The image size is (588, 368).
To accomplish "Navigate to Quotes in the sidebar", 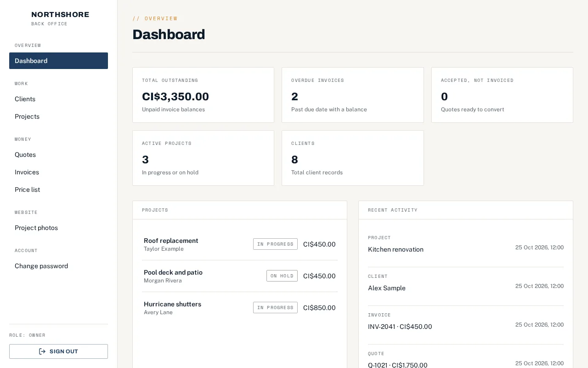I will tap(58, 155).
